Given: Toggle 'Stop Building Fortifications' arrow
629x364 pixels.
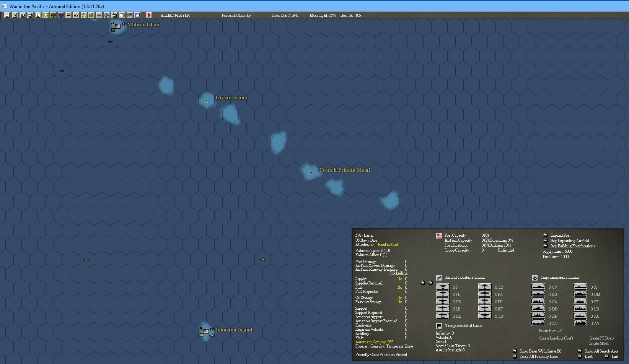Looking at the screenshot, I should click(x=546, y=246).
